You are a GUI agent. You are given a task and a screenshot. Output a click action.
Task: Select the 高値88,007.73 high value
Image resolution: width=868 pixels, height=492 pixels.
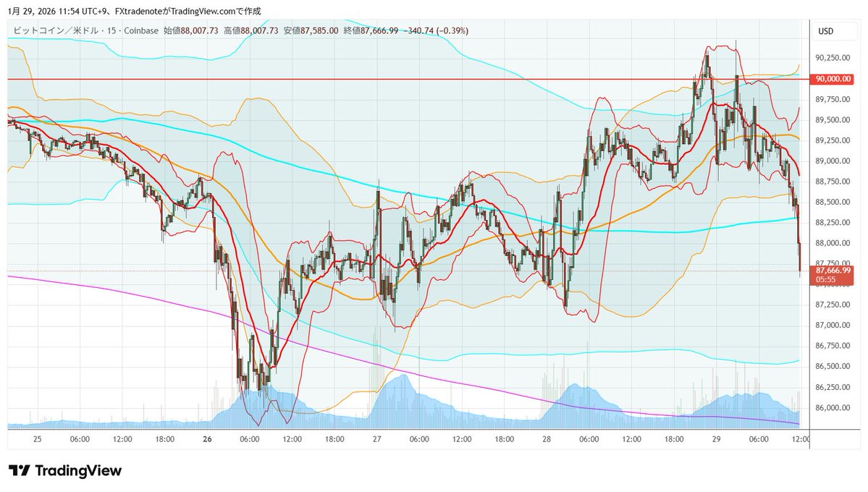(250, 30)
